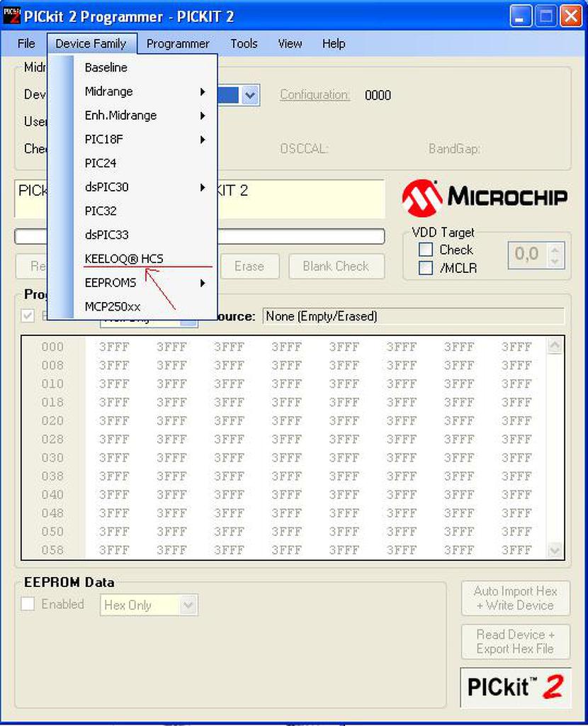
Task: Click the PICkit 2 title bar icon
Action: [11, 16]
